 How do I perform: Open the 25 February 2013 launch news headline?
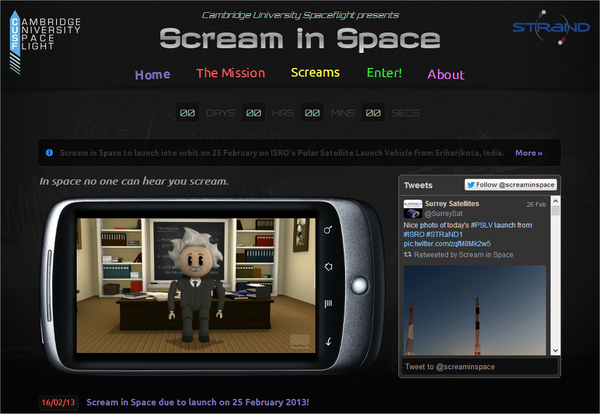[x=197, y=402]
